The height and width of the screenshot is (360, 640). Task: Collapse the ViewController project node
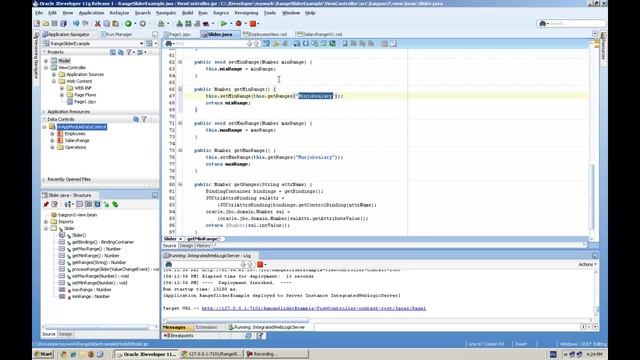46,68
